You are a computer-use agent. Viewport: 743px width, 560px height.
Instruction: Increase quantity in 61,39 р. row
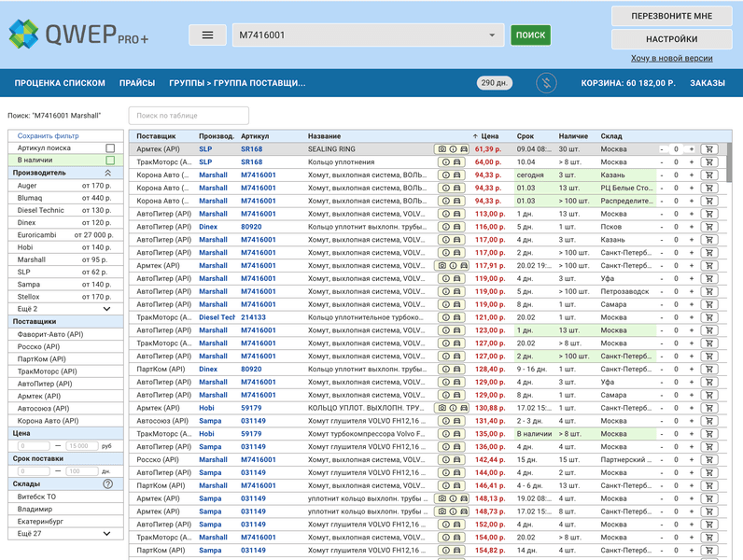692,148
